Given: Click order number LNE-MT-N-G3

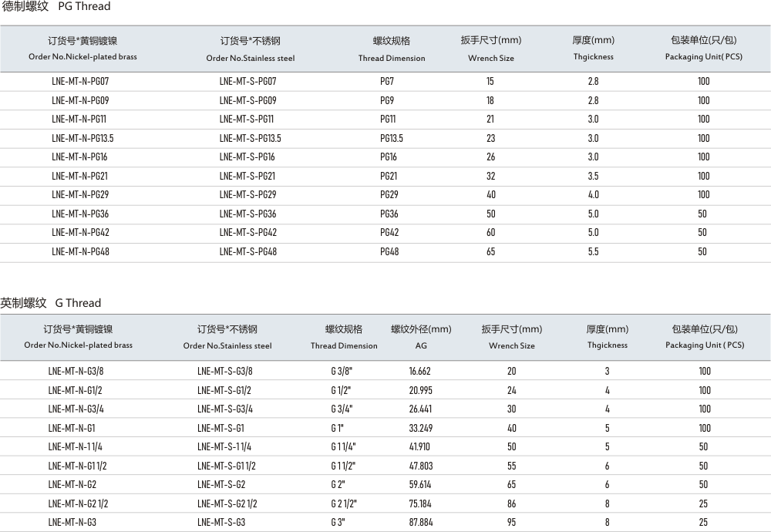Looking at the screenshot, I should click(72, 523).
